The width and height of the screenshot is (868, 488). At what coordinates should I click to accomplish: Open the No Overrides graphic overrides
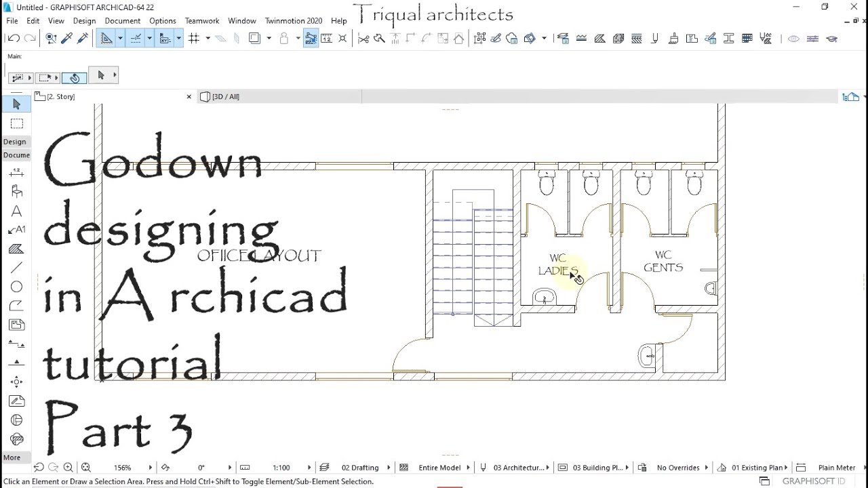tap(678, 468)
